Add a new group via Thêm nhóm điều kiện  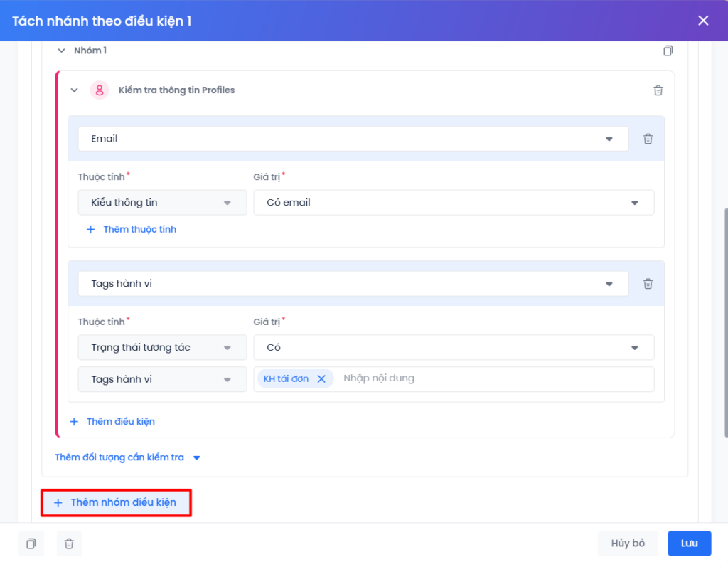[x=116, y=502]
